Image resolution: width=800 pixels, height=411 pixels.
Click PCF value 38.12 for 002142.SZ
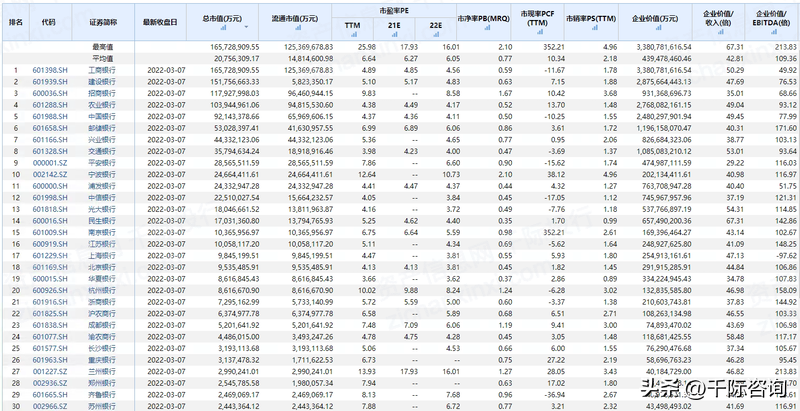[x=557, y=174]
